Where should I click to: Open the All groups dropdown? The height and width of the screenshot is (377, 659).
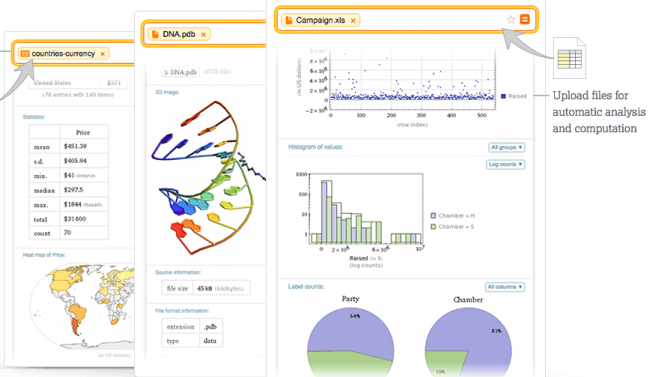(506, 148)
